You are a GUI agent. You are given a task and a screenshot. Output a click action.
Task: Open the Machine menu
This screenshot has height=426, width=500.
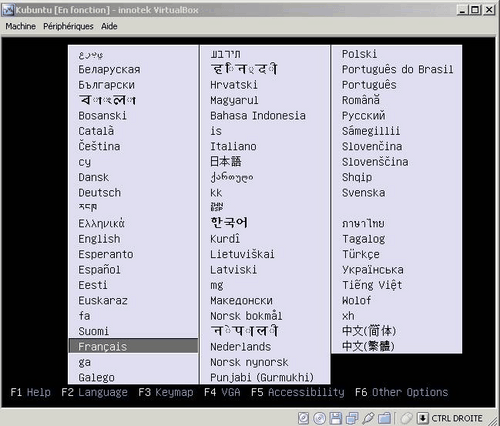(x=20, y=26)
